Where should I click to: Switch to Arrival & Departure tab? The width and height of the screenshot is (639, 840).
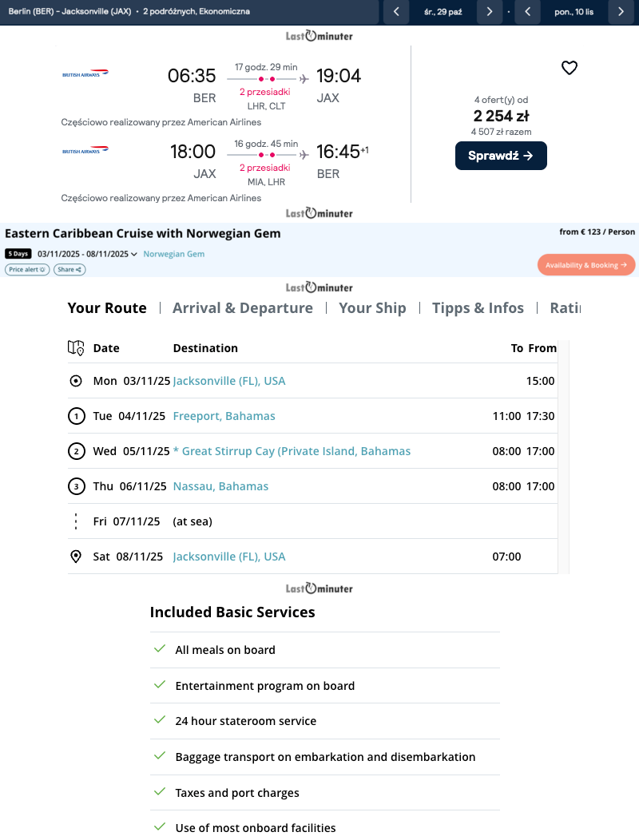click(x=243, y=308)
